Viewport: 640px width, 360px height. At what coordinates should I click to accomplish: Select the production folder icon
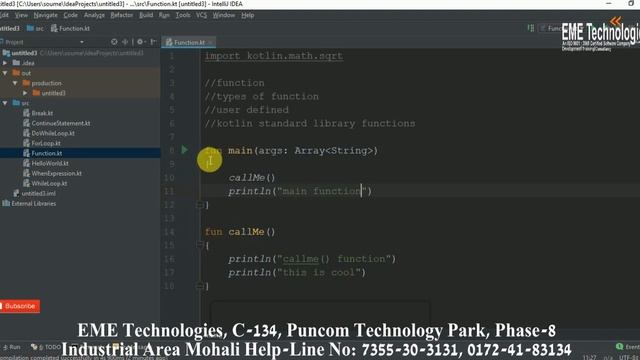tap(27, 83)
